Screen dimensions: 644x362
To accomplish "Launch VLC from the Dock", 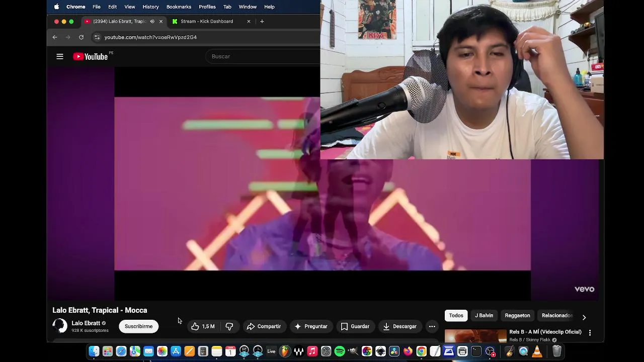I will [x=536, y=351].
